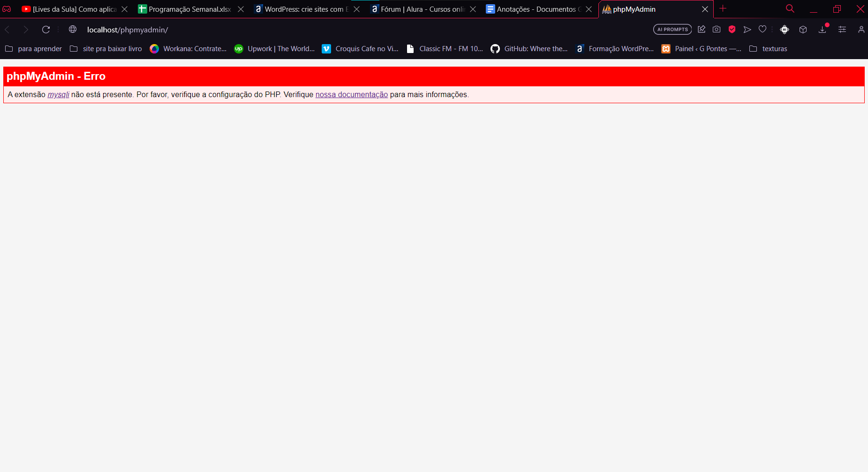868x472 pixels.
Task: Click the mysqli extension link
Action: point(58,95)
